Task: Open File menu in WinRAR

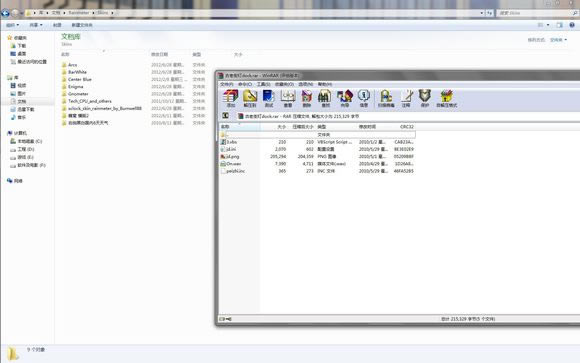Action: click(x=227, y=84)
